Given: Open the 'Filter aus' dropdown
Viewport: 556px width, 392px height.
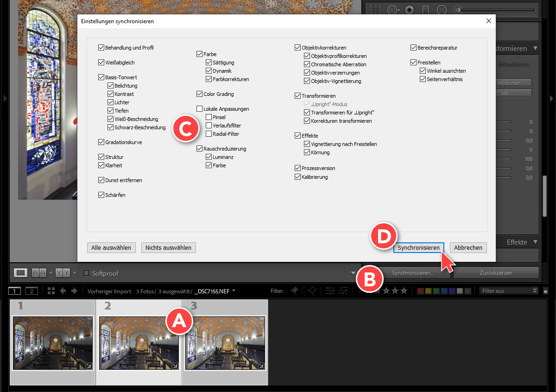Looking at the screenshot, I should [x=509, y=291].
